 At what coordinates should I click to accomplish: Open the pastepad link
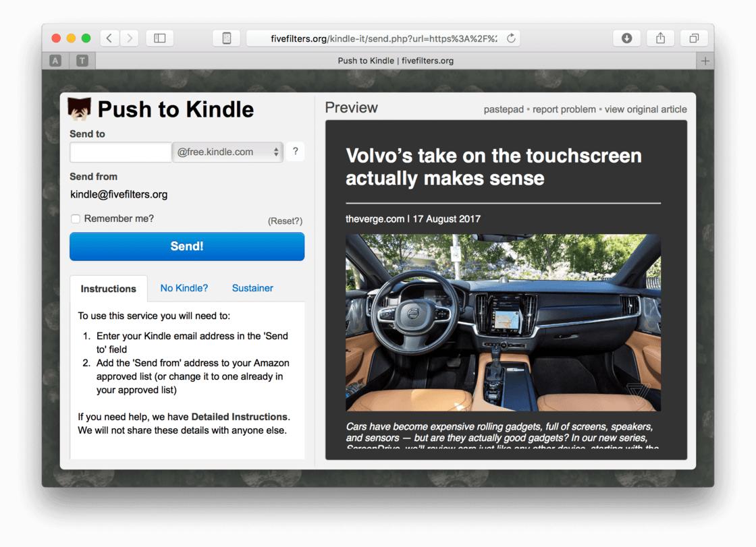tap(504, 109)
